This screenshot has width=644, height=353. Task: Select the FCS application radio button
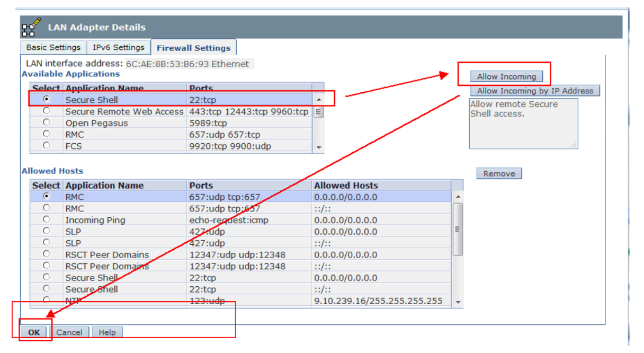47,145
